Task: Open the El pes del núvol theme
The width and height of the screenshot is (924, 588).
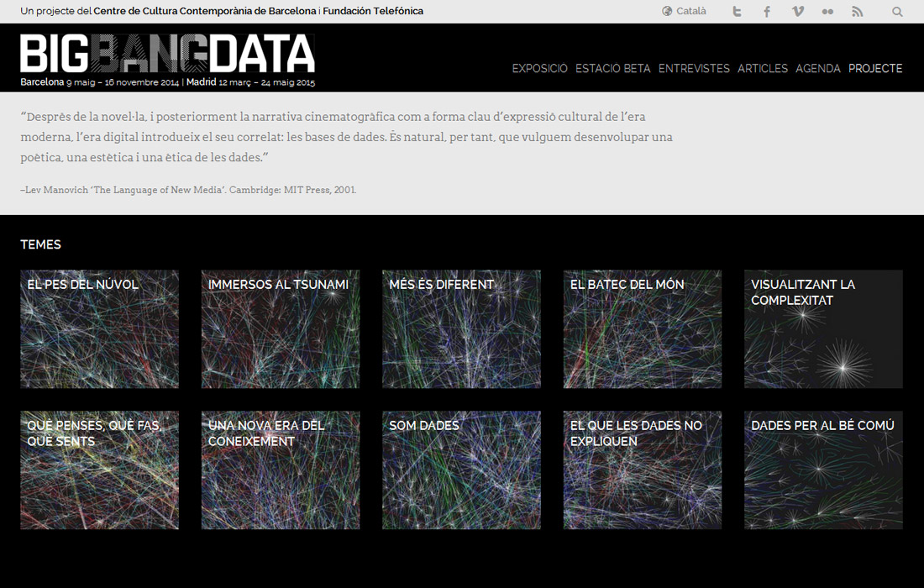Action: (x=100, y=328)
